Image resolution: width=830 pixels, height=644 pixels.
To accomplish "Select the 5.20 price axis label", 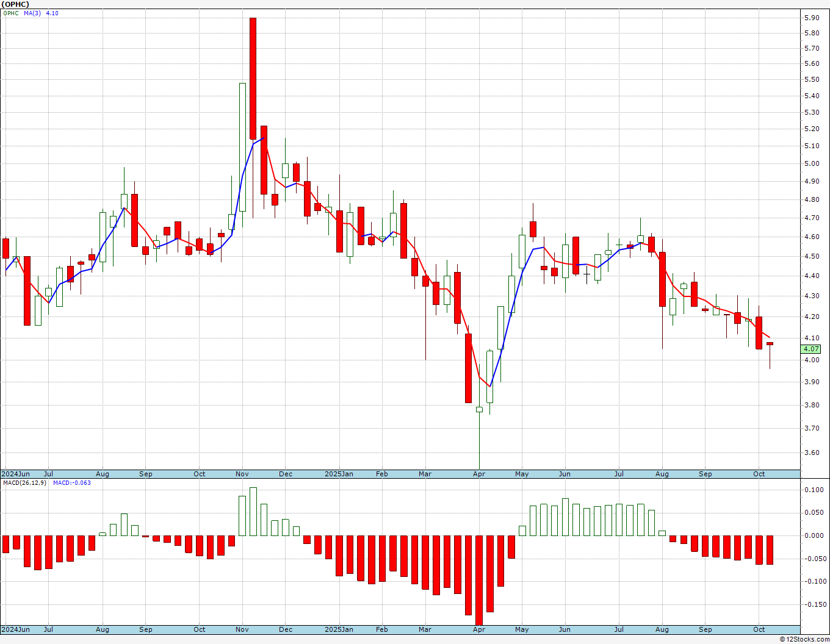I will coord(812,129).
